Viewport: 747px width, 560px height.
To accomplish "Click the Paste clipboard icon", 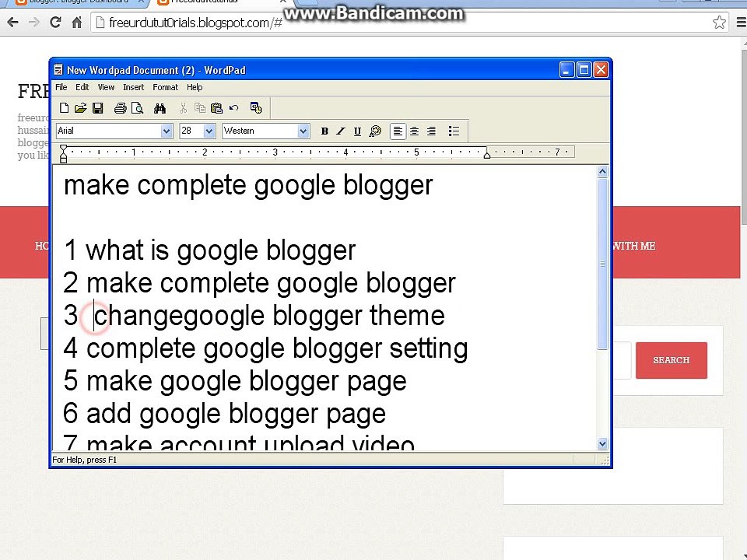I will click(217, 108).
